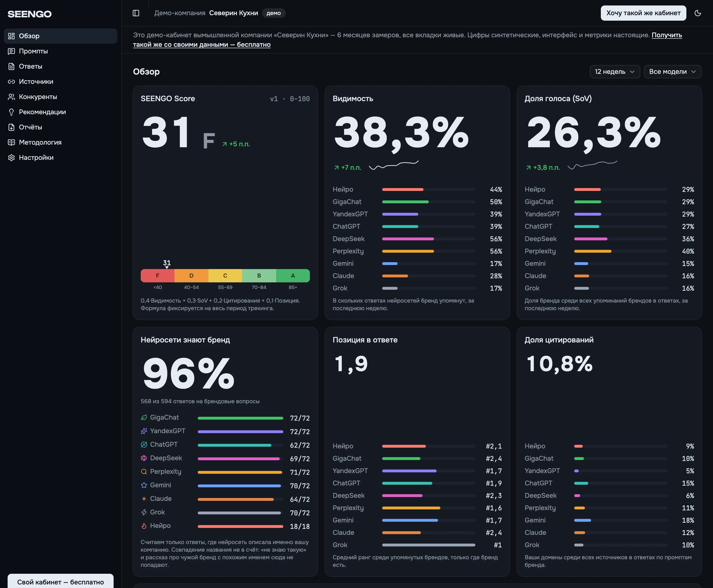
Task: Open the Методология page
Action: [x=61, y=142]
